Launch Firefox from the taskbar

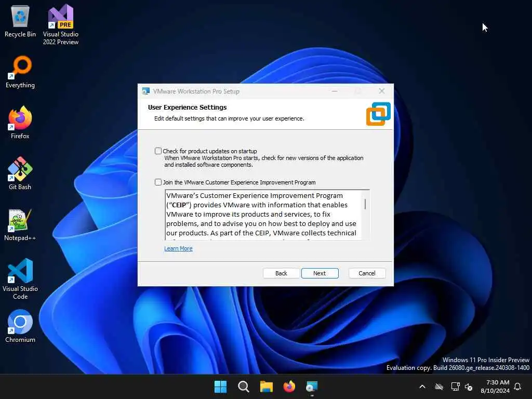(x=289, y=387)
